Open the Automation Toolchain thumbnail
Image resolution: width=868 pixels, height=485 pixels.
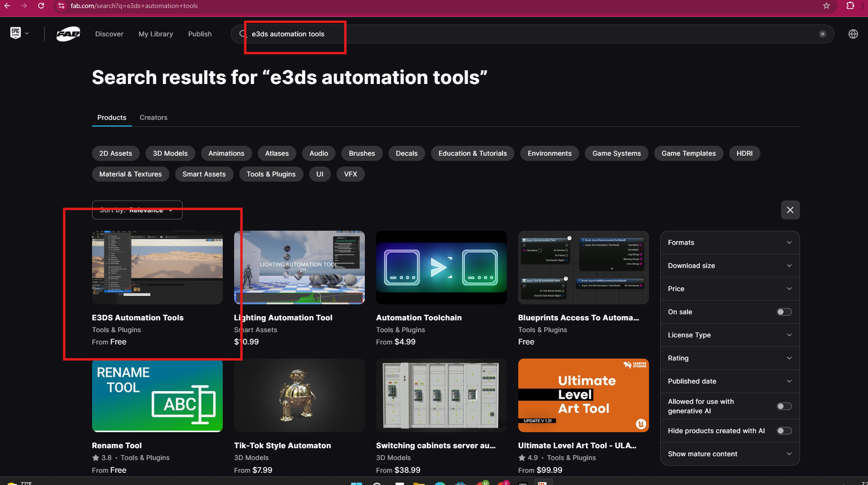(441, 268)
